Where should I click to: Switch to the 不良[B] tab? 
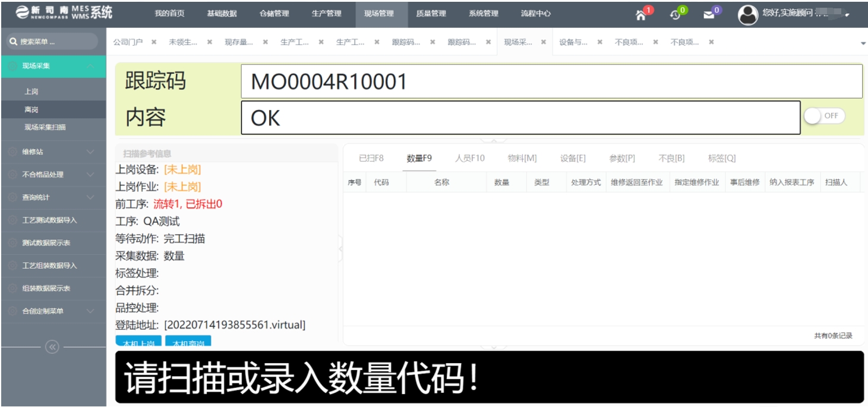pyautogui.click(x=671, y=158)
